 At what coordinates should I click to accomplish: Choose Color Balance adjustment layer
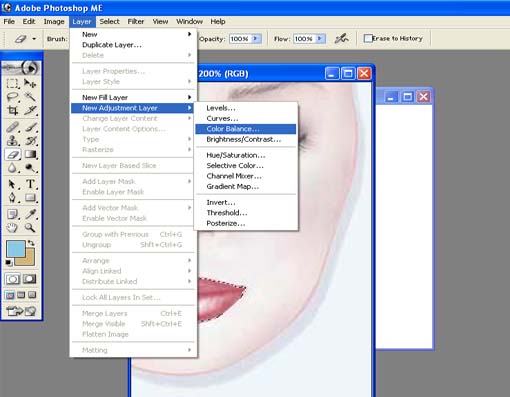coord(246,129)
